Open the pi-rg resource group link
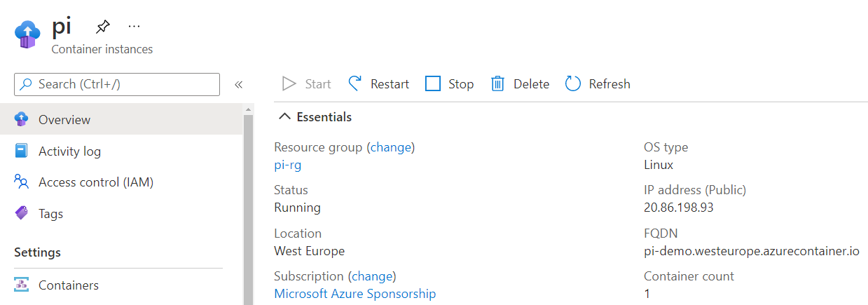The height and width of the screenshot is (305, 868). tap(288, 165)
